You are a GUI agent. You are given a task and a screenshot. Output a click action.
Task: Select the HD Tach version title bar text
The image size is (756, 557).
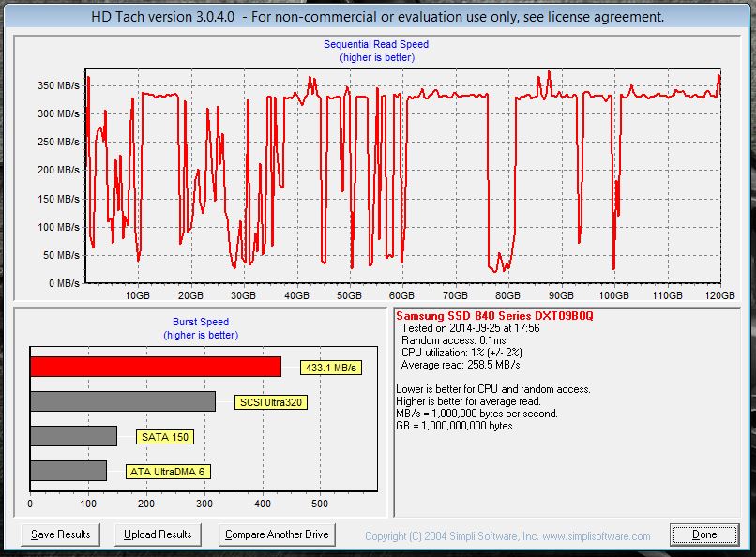(x=377, y=17)
